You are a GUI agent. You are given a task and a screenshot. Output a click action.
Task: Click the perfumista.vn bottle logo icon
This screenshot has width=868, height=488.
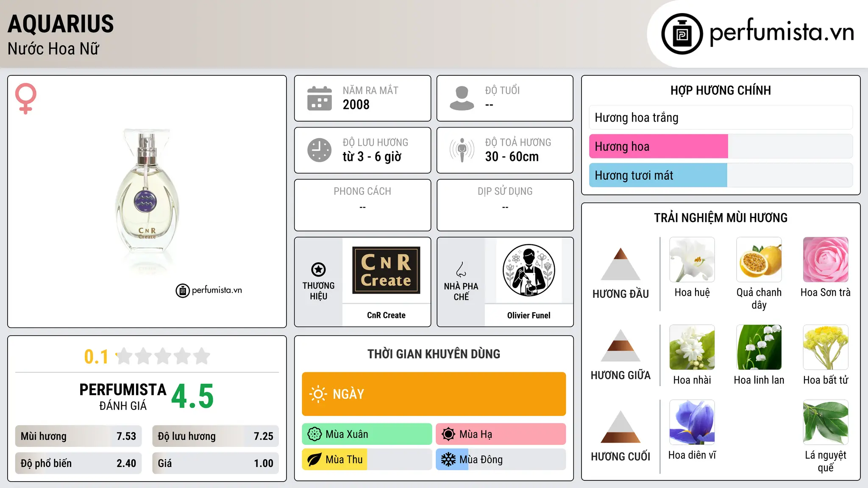[x=682, y=34]
